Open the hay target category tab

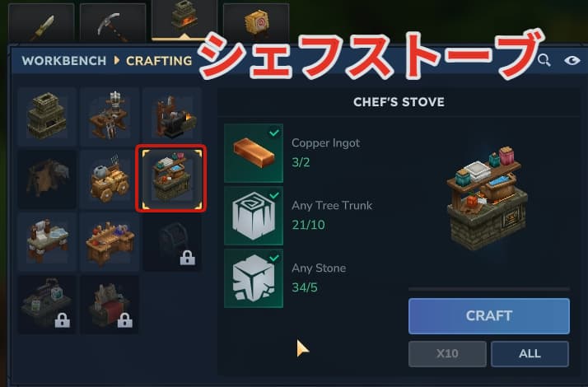(x=256, y=23)
